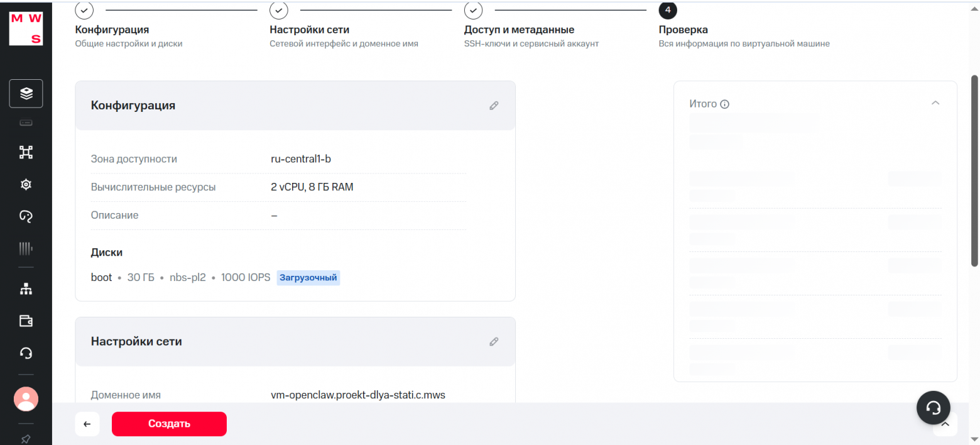Open the Доступ и метаданные step

519,29
